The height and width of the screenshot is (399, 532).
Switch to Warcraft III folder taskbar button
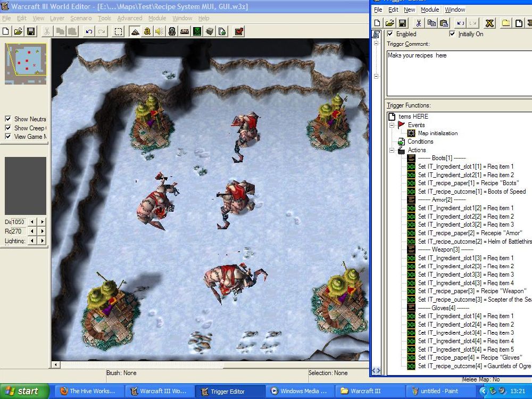point(370,391)
